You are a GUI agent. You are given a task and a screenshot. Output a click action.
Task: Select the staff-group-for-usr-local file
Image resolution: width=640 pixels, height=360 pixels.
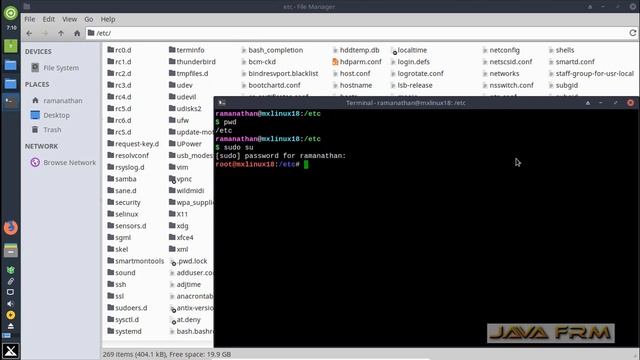click(x=591, y=73)
